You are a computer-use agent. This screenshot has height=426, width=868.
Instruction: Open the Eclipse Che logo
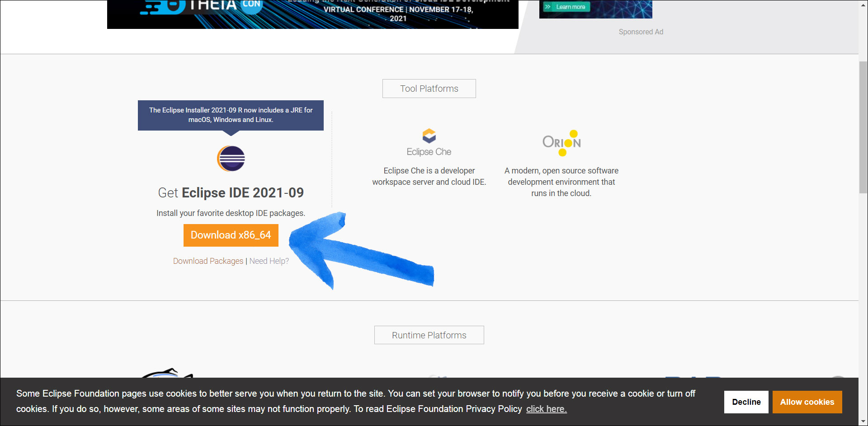[429, 143]
